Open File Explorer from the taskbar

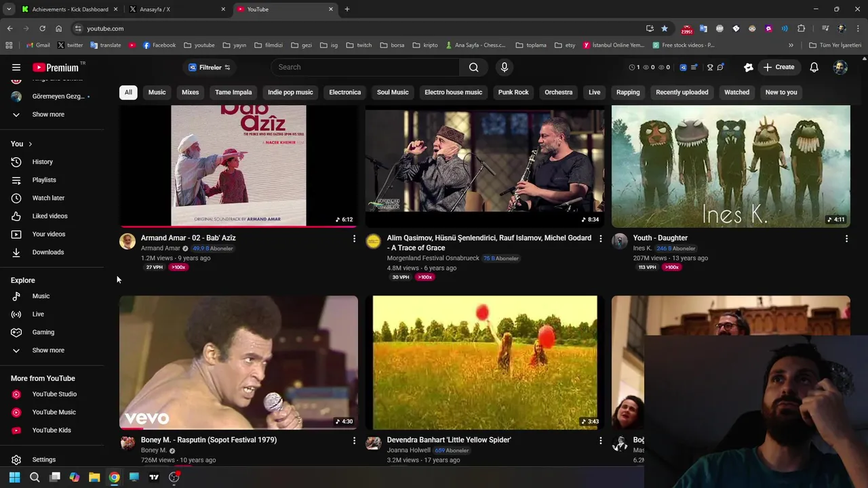(x=94, y=477)
